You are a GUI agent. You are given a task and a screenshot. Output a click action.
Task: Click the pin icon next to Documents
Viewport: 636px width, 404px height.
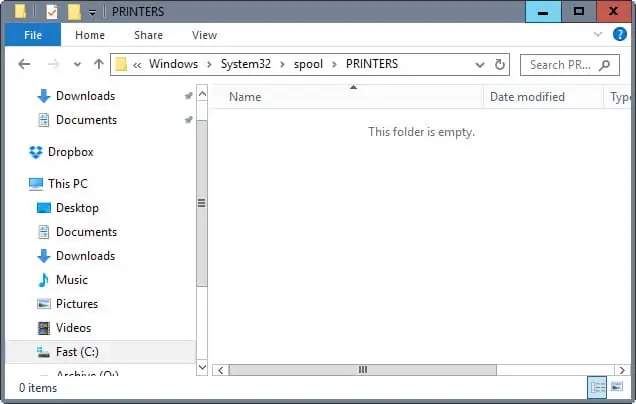(188, 120)
